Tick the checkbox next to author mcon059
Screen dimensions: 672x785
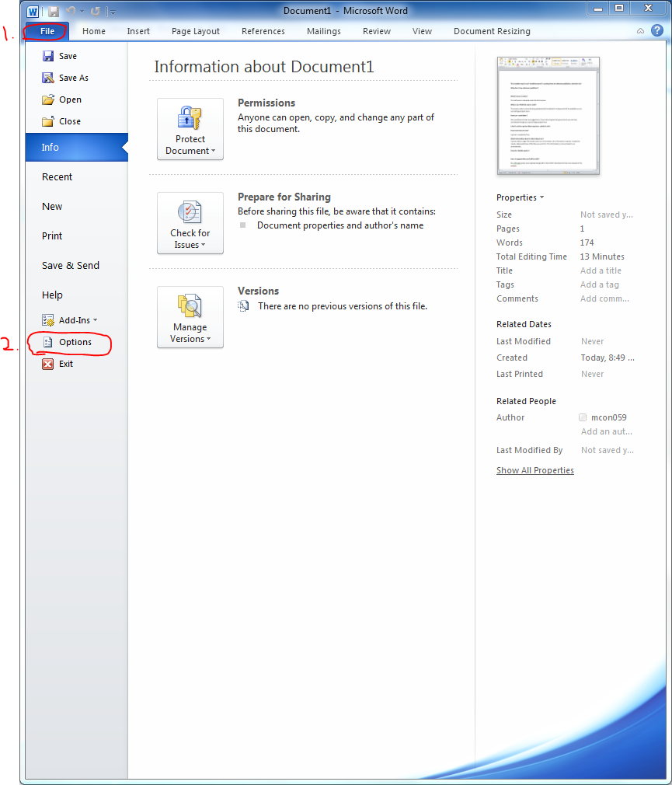tap(583, 417)
